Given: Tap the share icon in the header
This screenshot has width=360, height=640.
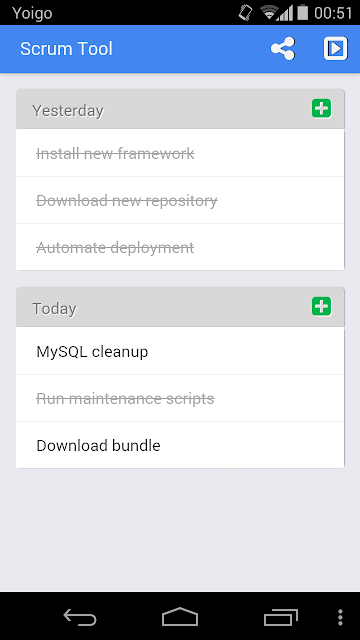Looking at the screenshot, I should [282, 49].
